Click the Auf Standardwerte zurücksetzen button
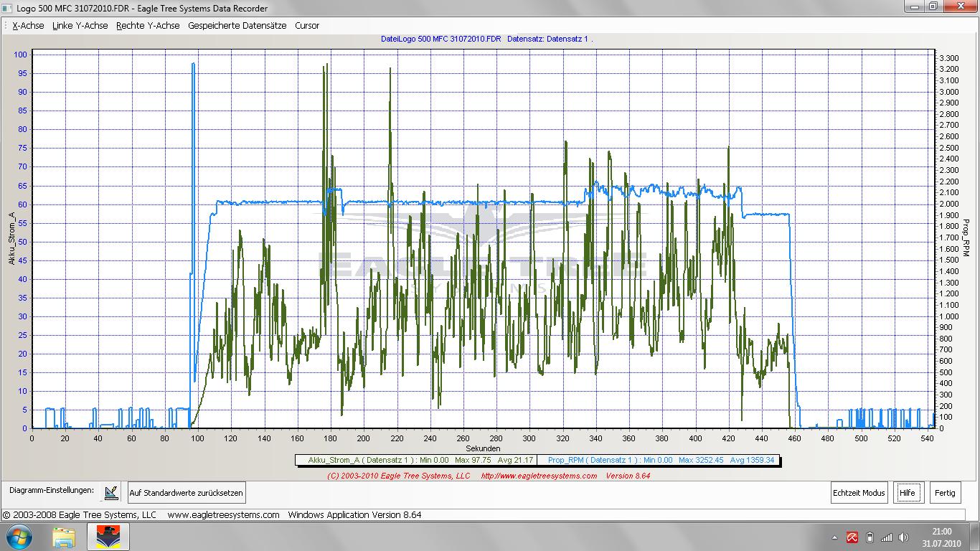The image size is (980, 551). pos(187,493)
